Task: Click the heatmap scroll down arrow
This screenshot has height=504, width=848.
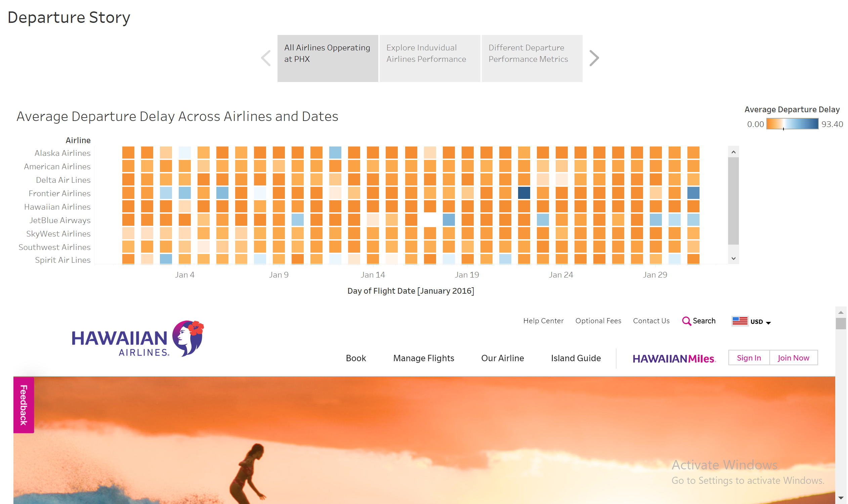Action: pos(733,258)
